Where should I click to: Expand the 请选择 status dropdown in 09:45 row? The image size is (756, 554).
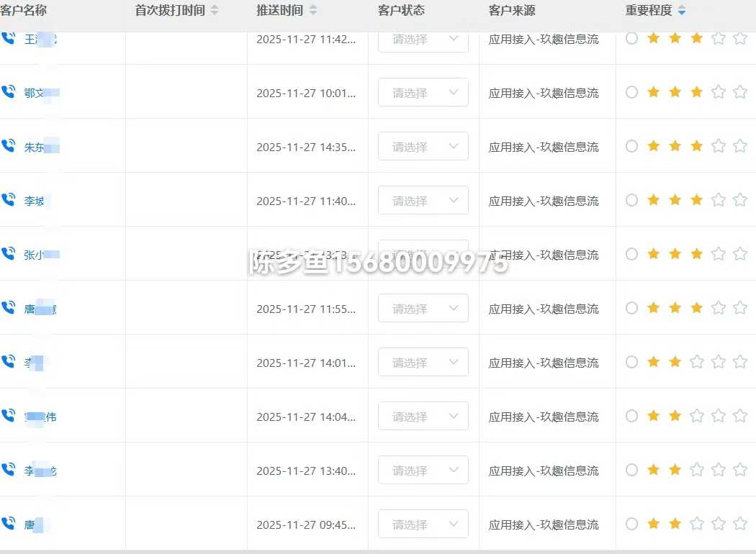[x=423, y=525]
